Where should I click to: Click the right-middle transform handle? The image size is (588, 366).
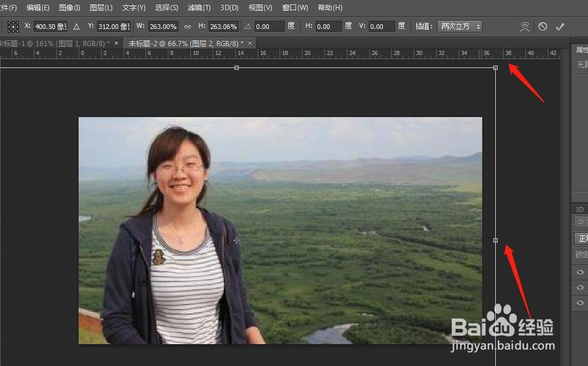[495, 240]
